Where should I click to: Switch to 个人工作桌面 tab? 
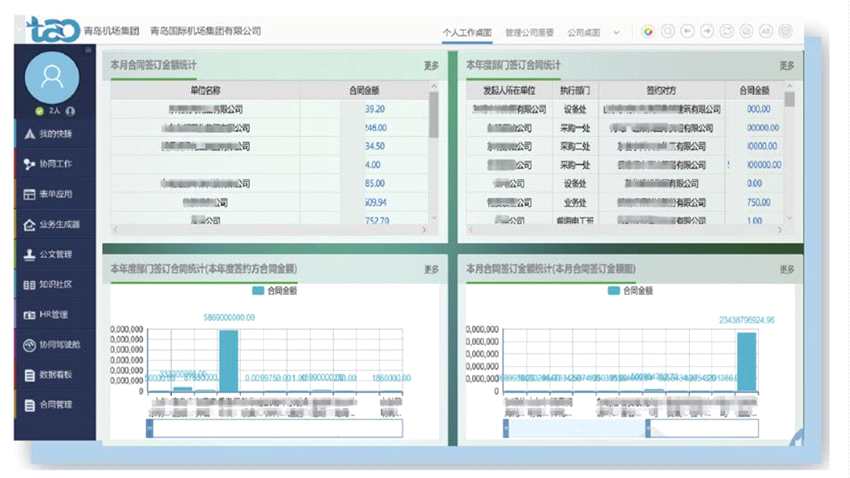coord(467,33)
